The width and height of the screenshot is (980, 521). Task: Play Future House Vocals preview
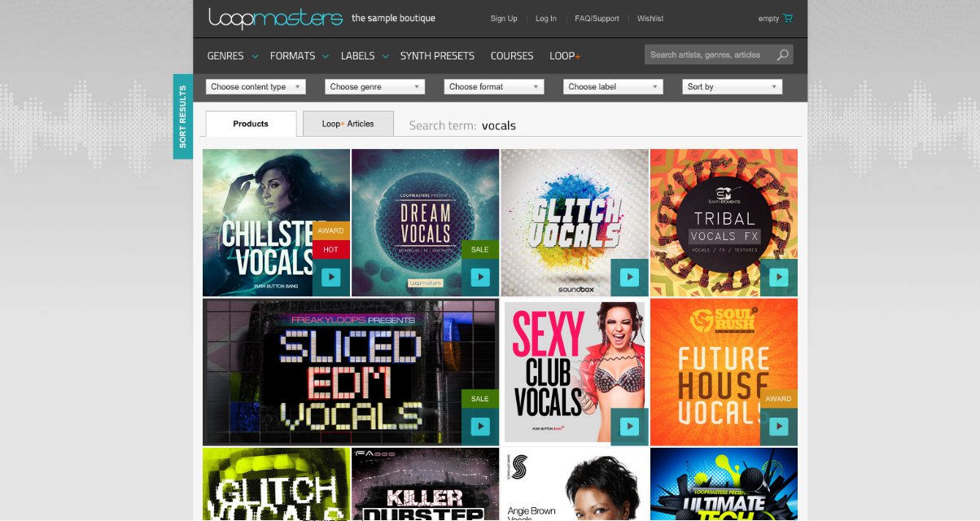click(779, 427)
